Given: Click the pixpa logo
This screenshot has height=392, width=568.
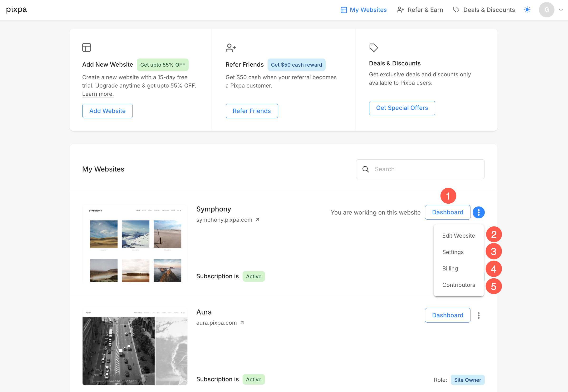Looking at the screenshot, I should [16, 10].
